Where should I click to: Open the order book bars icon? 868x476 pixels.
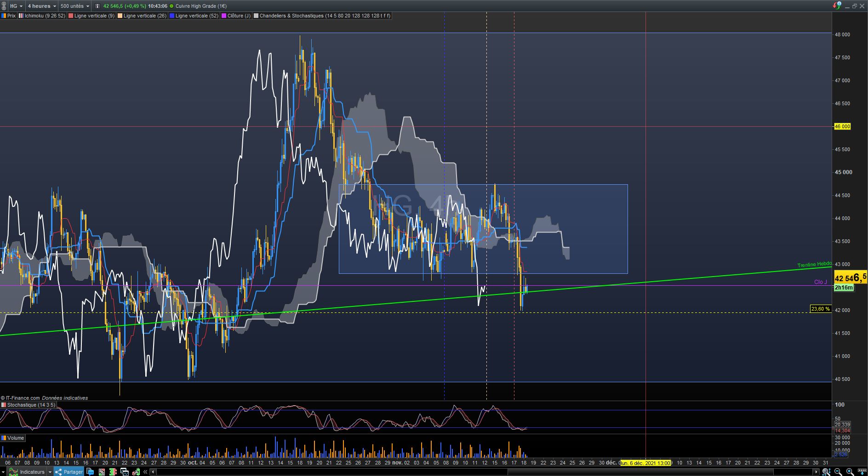[113, 472]
